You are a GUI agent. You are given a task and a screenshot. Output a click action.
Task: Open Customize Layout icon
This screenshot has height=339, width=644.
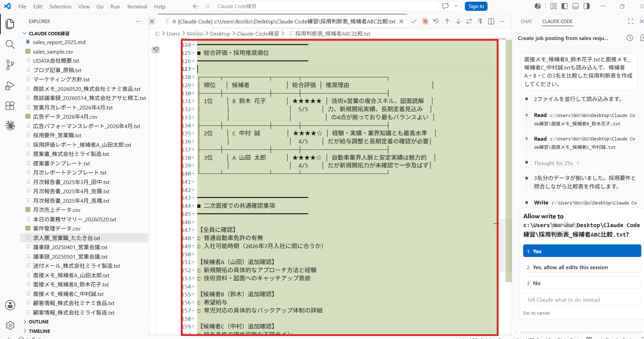pyautogui.click(x=554, y=6)
